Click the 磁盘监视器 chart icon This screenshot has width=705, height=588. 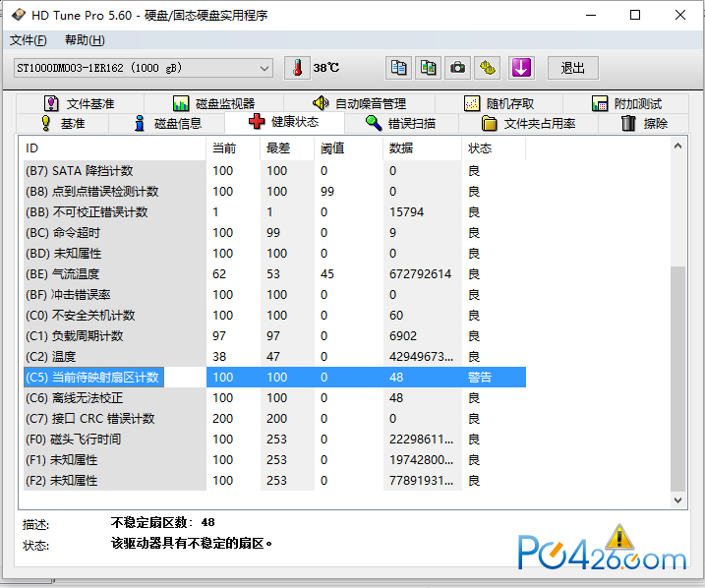coord(181,104)
